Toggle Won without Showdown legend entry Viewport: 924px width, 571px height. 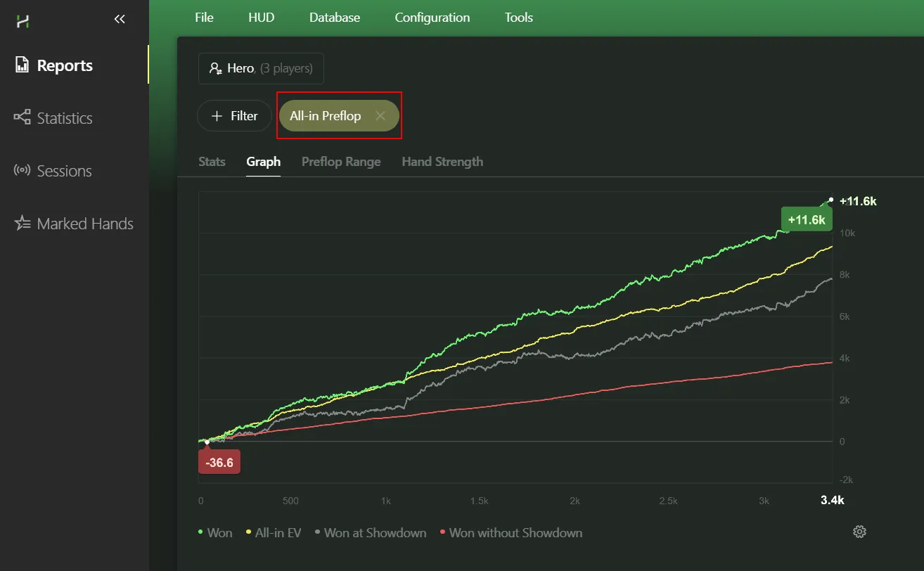(x=511, y=533)
